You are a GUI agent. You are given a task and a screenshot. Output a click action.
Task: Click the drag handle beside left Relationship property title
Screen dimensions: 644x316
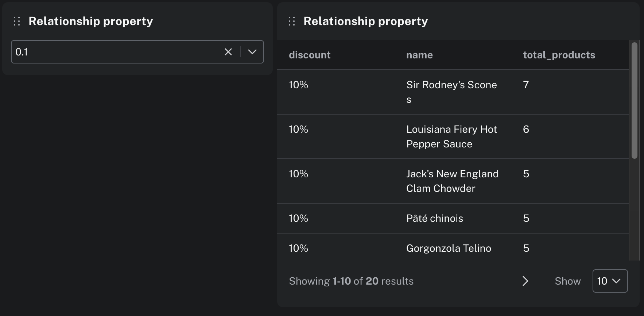[16, 21]
